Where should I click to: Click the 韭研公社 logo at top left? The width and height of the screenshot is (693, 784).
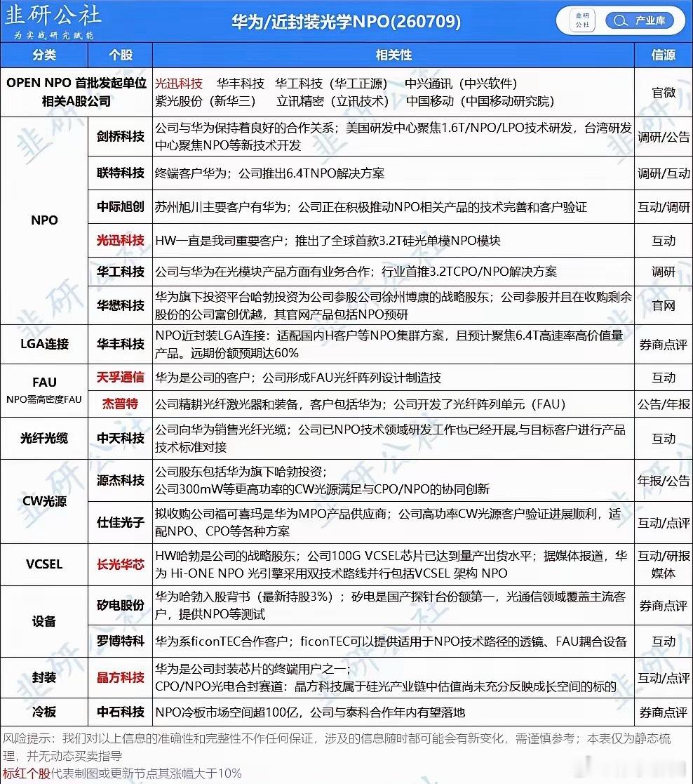coord(53,21)
